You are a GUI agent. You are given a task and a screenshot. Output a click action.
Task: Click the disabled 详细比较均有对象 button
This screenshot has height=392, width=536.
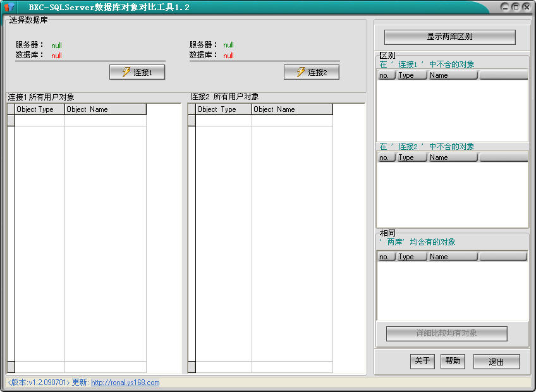click(x=446, y=333)
